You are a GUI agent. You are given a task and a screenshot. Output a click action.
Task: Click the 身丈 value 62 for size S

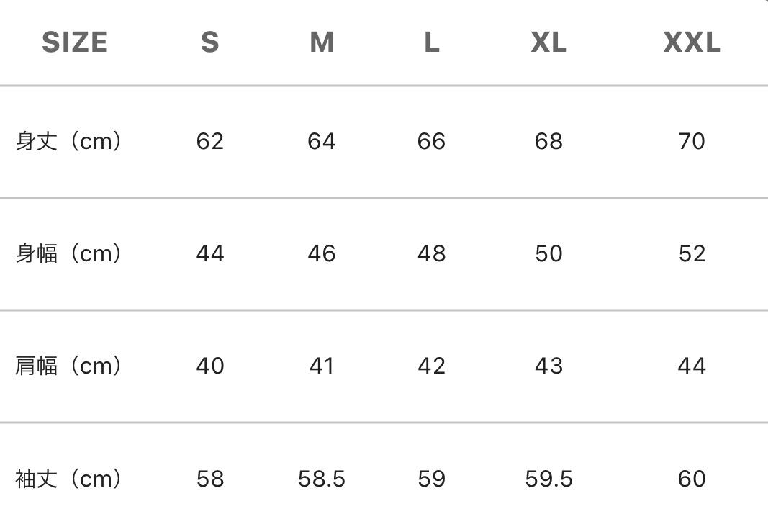click(209, 141)
